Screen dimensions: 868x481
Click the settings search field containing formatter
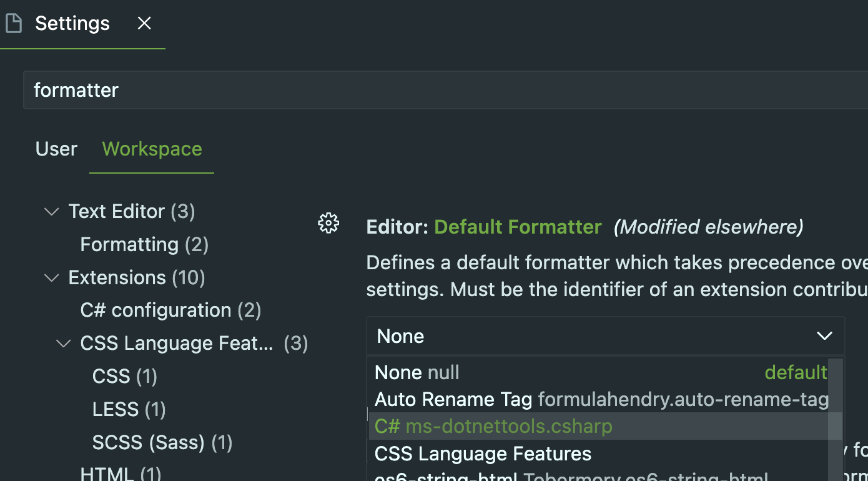pyautogui.click(x=445, y=90)
